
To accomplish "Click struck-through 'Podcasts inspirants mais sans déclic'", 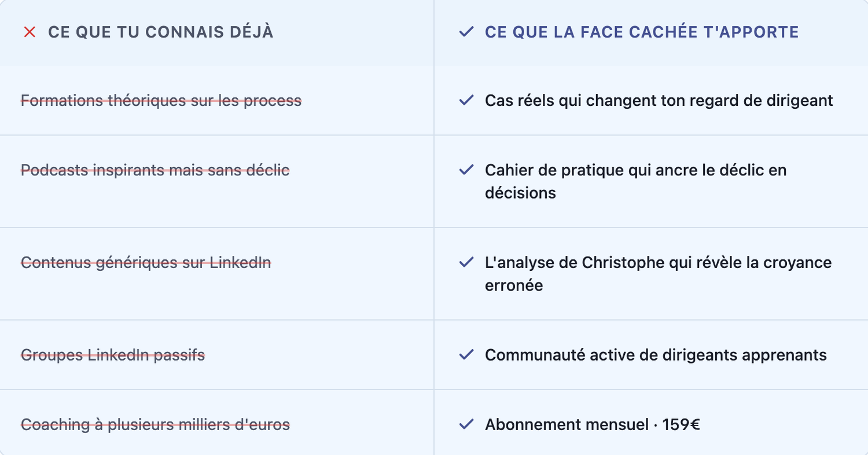I will (x=155, y=170).
